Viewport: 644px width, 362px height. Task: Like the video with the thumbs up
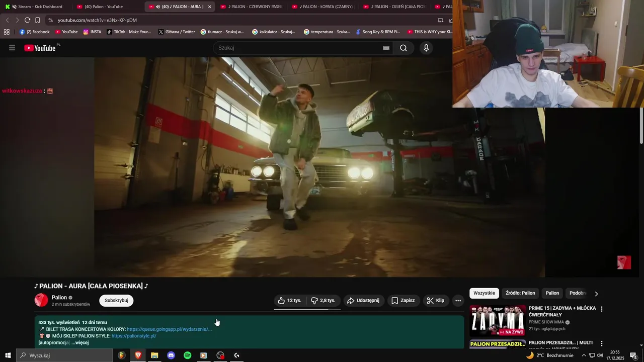pyautogui.click(x=289, y=301)
